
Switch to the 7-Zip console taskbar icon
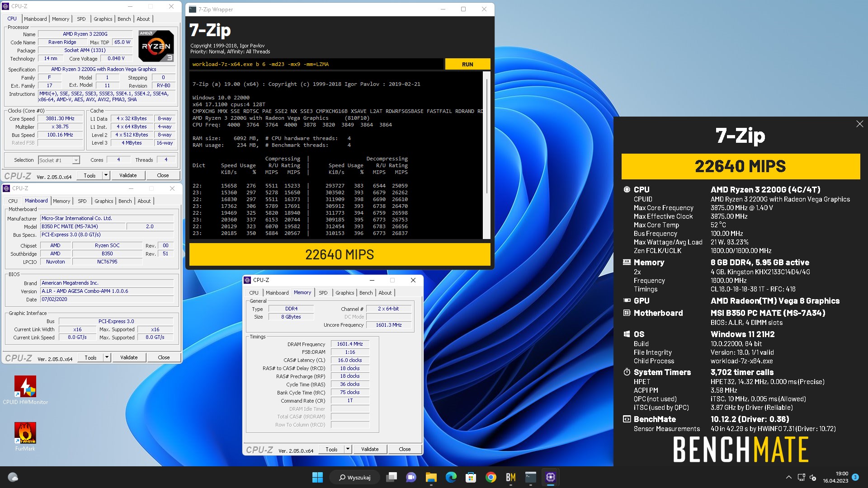coord(531,477)
